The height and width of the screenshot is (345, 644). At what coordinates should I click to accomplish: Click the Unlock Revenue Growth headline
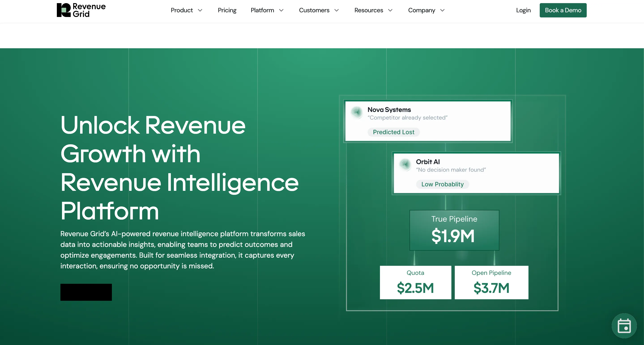(179, 168)
